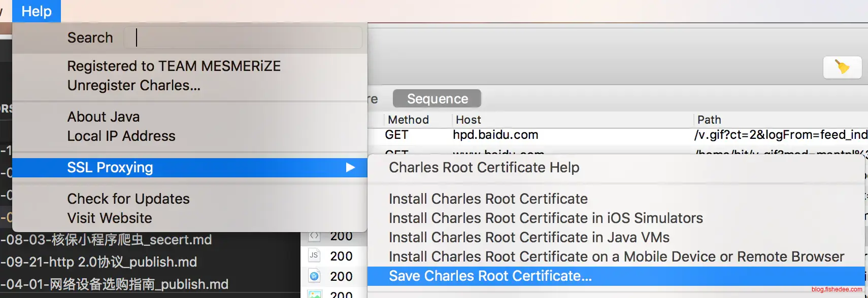Screen dimensions: 868x298
Task: Click the code brackets file icon
Action: (x=314, y=236)
